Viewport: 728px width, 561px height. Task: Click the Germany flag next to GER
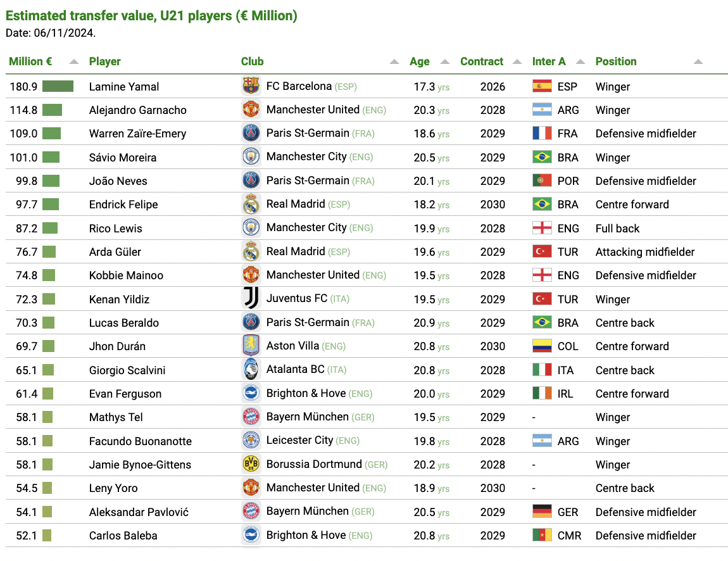542,512
